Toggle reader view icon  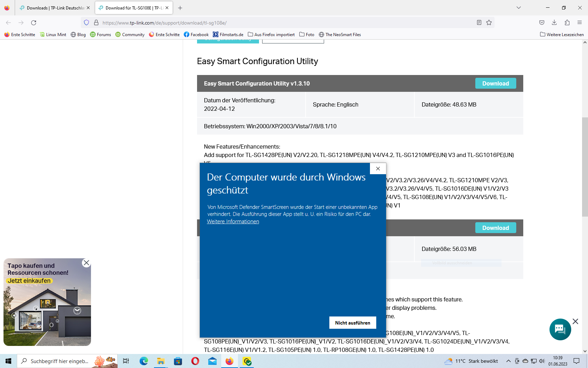coord(479,23)
